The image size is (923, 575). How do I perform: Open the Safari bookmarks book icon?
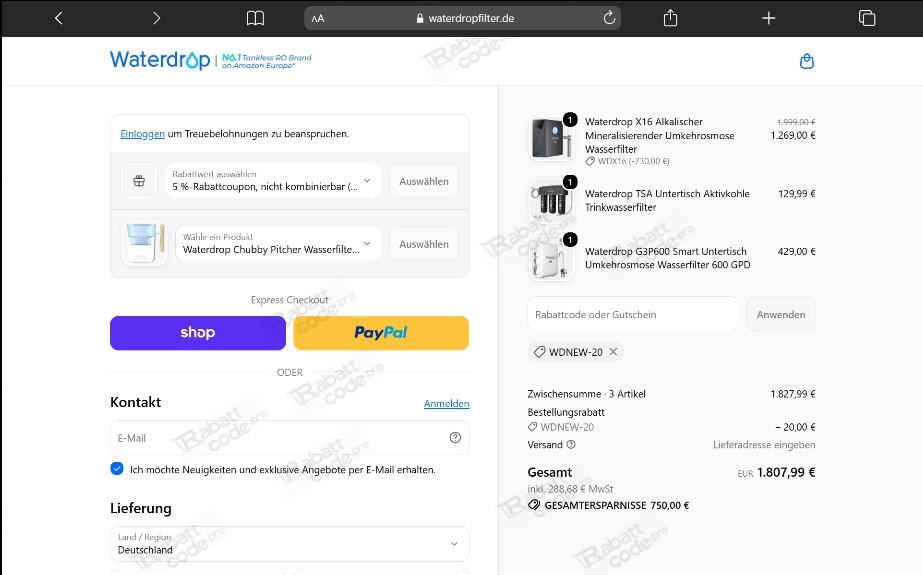(x=255, y=18)
